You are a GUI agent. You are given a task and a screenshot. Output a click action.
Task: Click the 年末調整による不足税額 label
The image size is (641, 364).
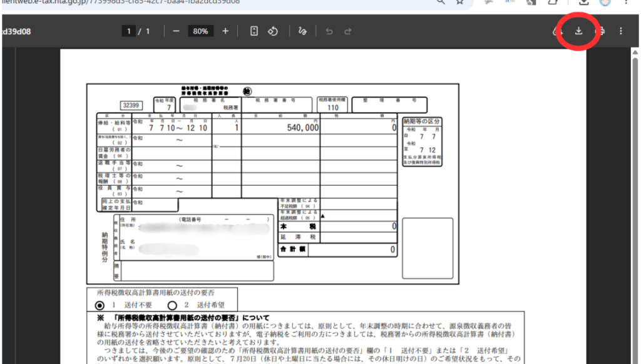point(299,203)
